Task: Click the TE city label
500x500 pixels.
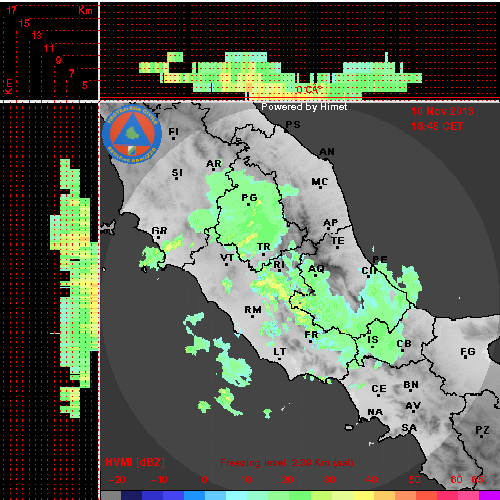Action: click(338, 240)
